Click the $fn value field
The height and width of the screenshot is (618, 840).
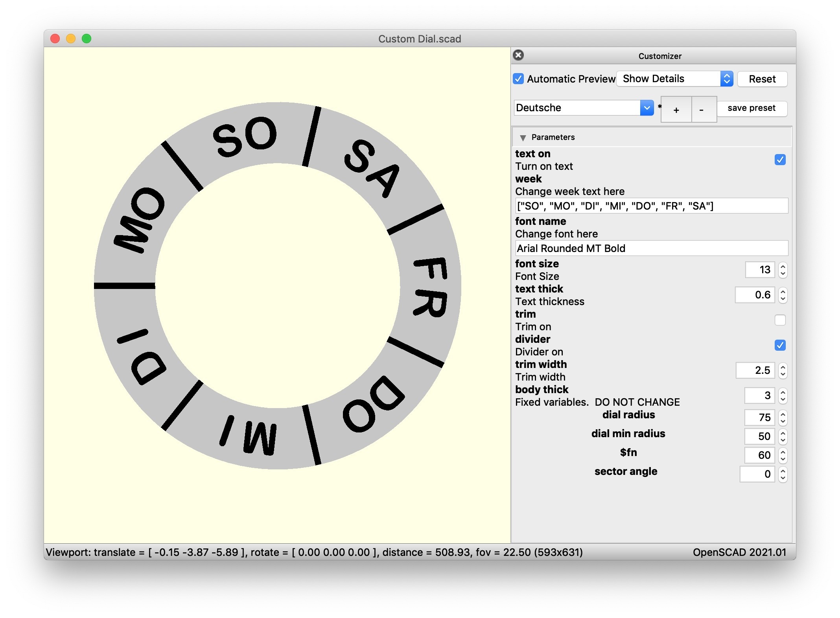(759, 455)
